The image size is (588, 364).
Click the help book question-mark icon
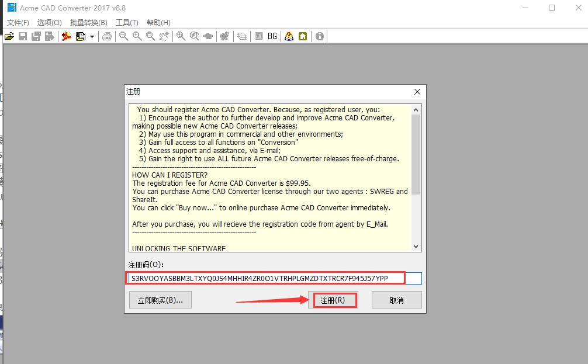point(289,36)
